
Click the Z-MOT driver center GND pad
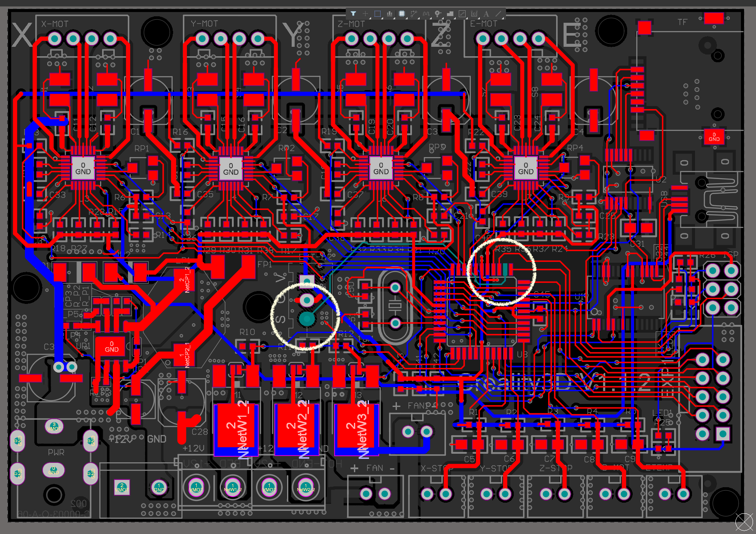381,168
